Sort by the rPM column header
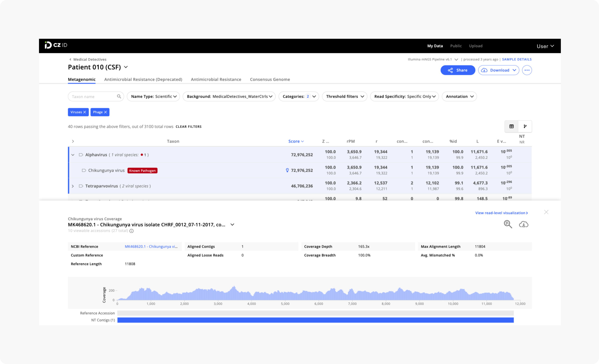Screen dimensions: 599x364 click(x=351, y=141)
